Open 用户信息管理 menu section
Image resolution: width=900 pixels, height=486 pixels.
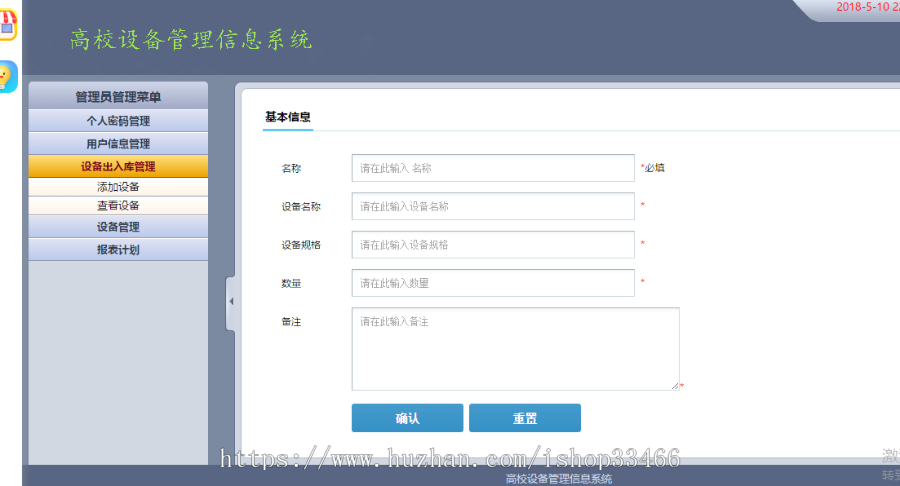tap(118, 143)
